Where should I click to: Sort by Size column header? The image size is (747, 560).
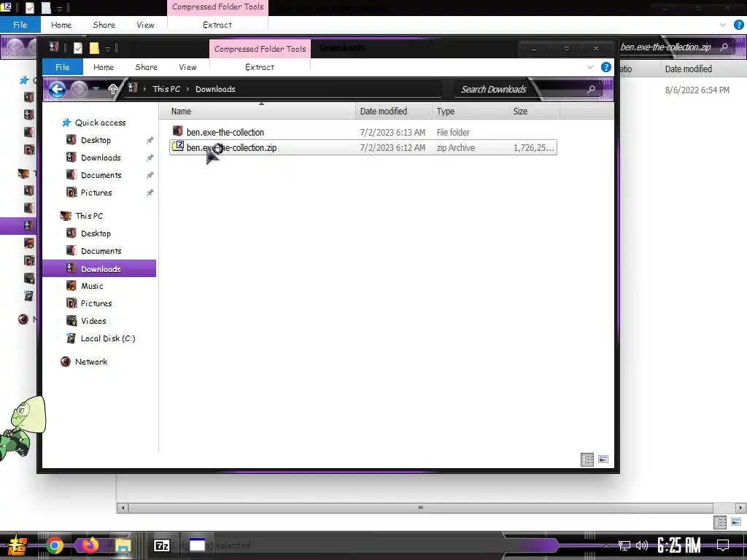point(534,112)
